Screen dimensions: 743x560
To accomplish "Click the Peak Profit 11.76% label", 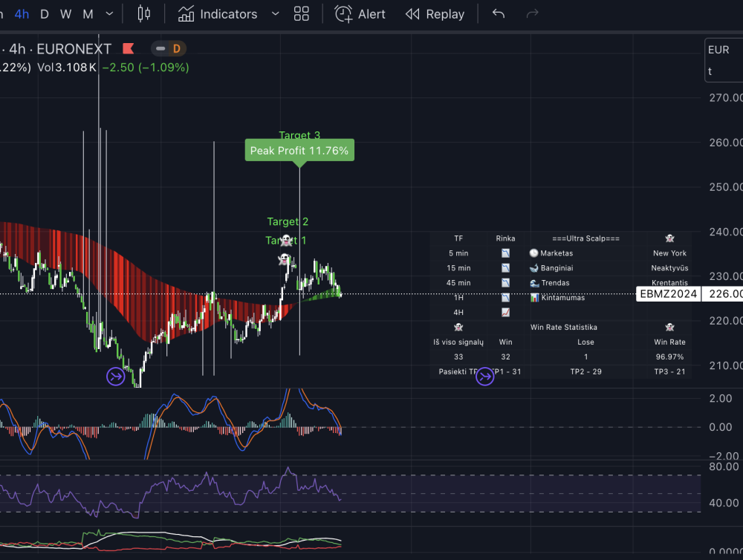I will click(299, 151).
